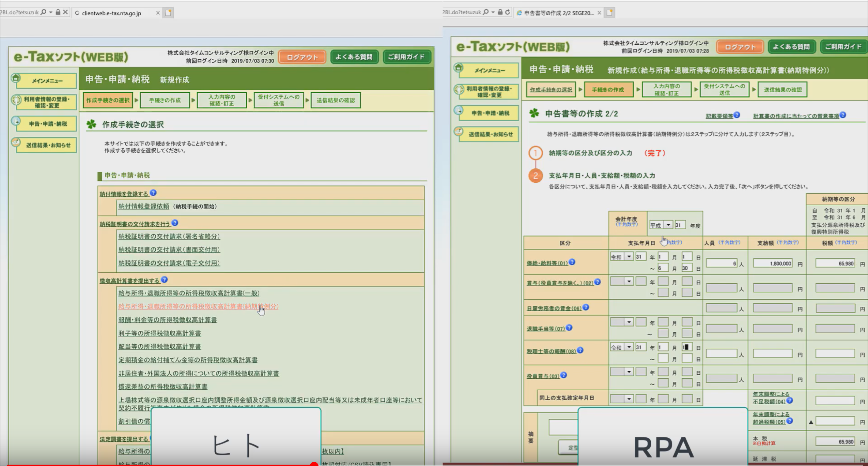Click lock icon in right browser address bar
This screenshot has height=466, width=868.
[500, 12]
